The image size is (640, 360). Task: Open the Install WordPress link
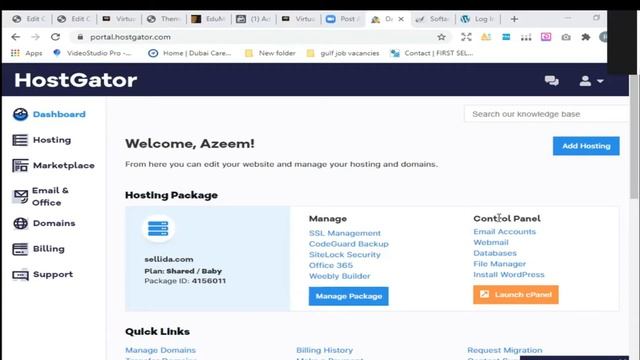(x=509, y=274)
